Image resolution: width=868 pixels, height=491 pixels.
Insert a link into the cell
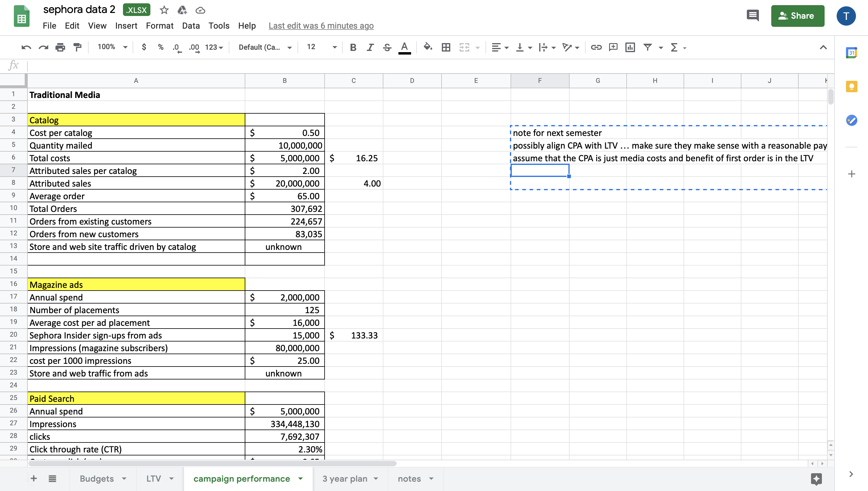tap(596, 48)
